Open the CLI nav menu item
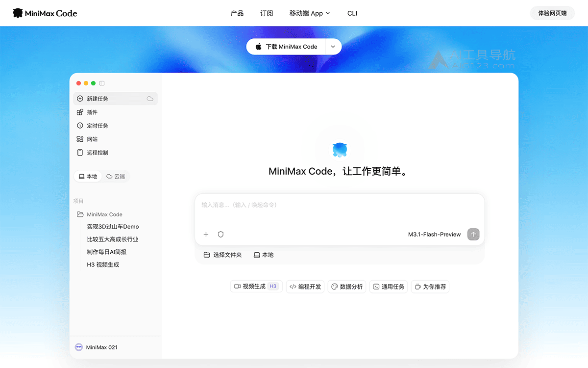Image resolution: width=588 pixels, height=368 pixels. 352,13
